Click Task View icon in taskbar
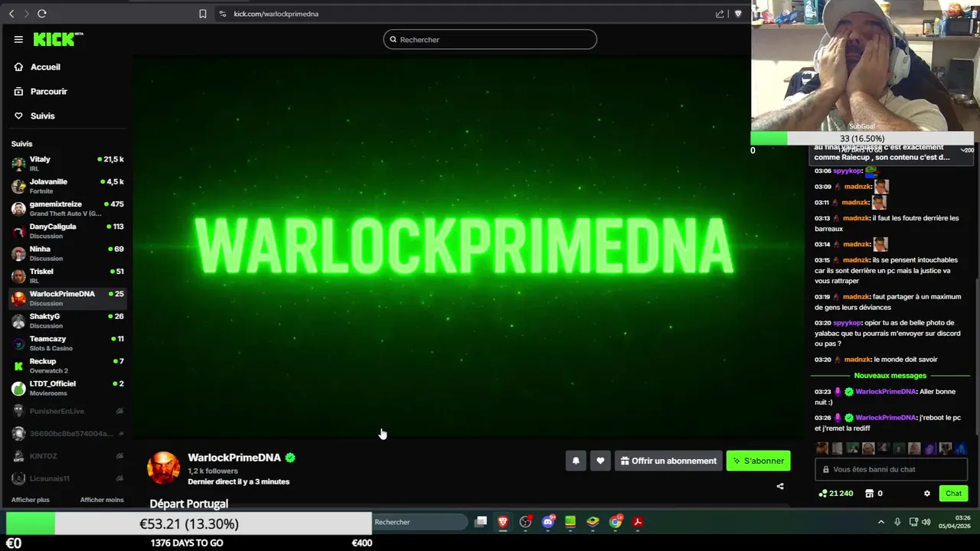 click(x=481, y=522)
